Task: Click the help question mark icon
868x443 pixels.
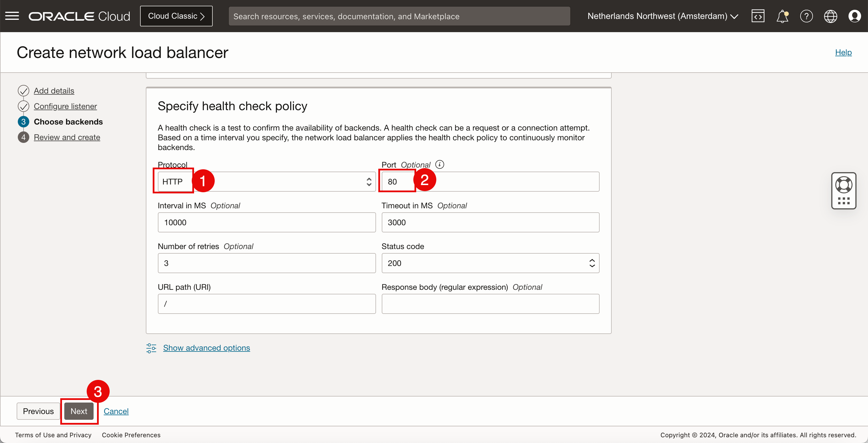Action: click(806, 16)
